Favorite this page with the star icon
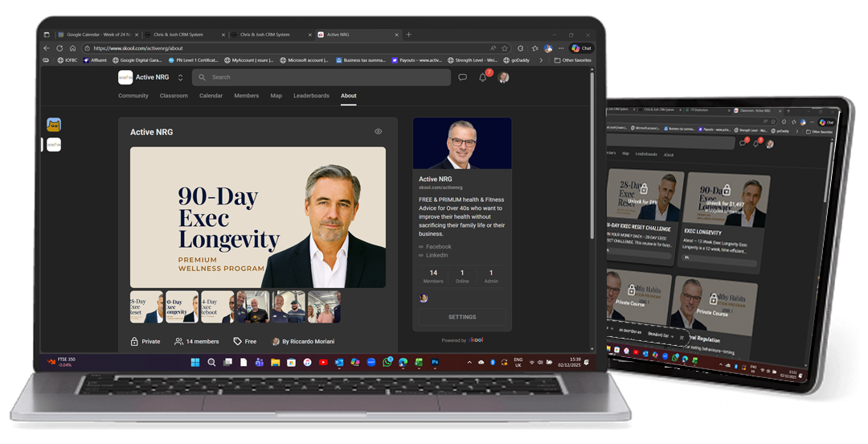 [x=506, y=48]
